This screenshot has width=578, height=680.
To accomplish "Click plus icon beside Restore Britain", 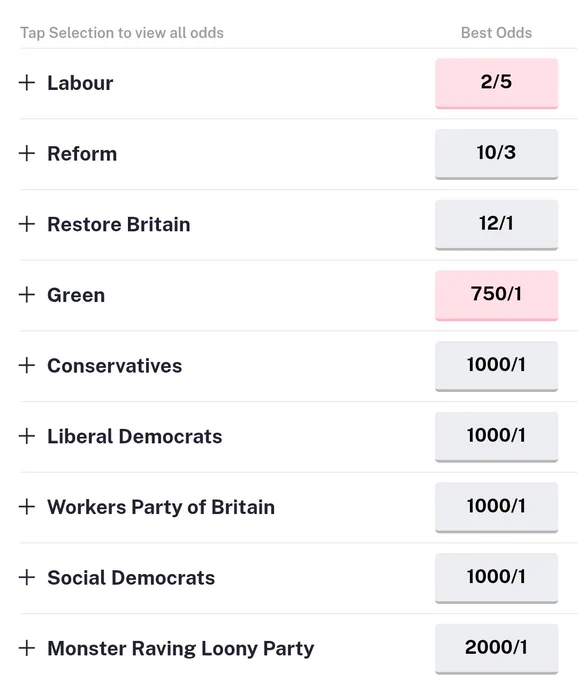I will tap(27, 224).
